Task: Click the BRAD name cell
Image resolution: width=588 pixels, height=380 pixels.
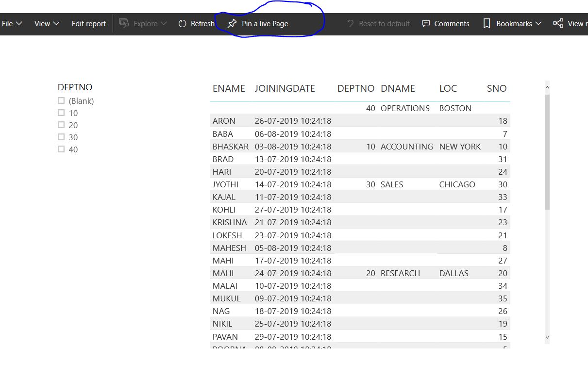Action: click(223, 159)
